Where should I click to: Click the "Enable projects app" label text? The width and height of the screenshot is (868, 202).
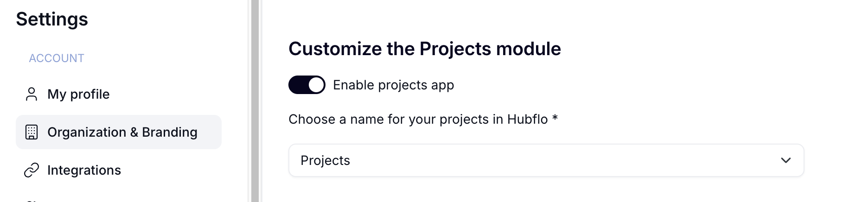point(393,85)
